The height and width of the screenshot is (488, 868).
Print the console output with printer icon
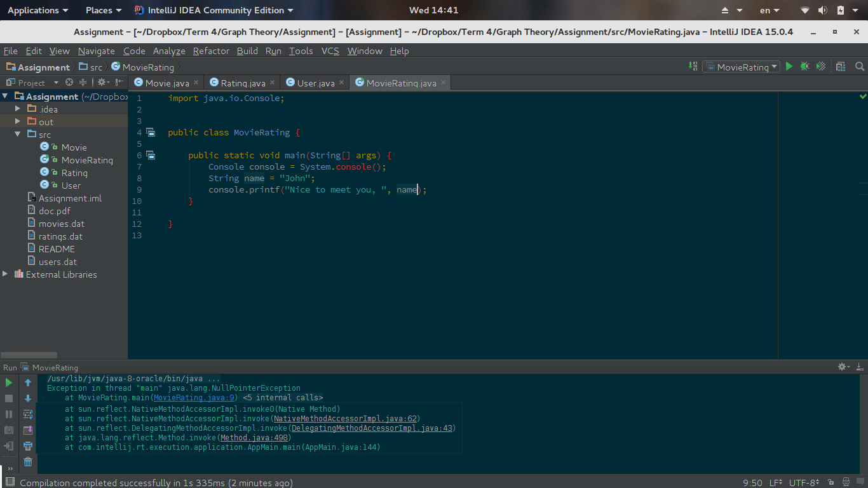coord(28,446)
